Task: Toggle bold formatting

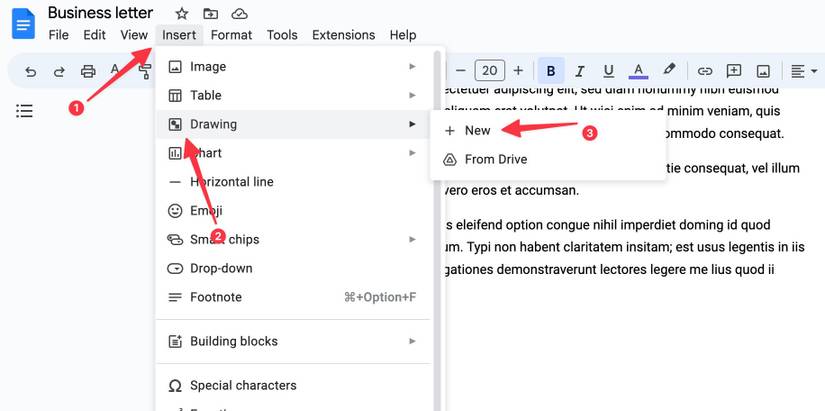Action: pyautogui.click(x=551, y=71)
